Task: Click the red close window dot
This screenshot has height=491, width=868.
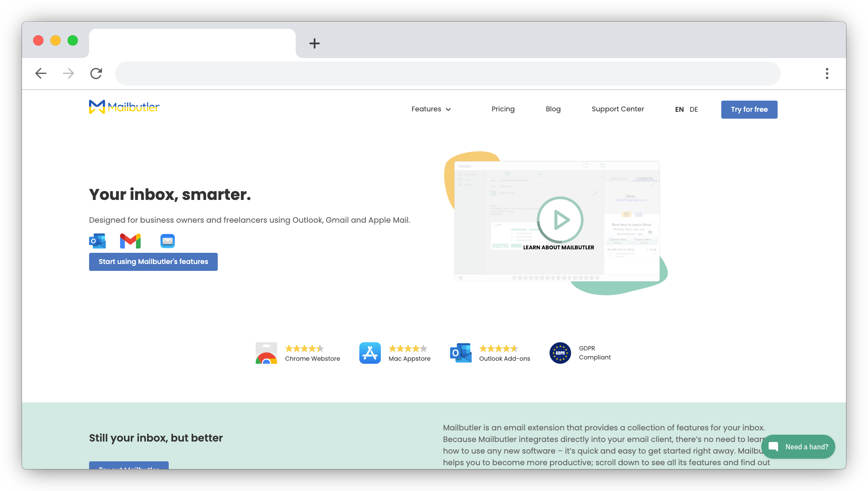Action: click(x=38, y=40)
